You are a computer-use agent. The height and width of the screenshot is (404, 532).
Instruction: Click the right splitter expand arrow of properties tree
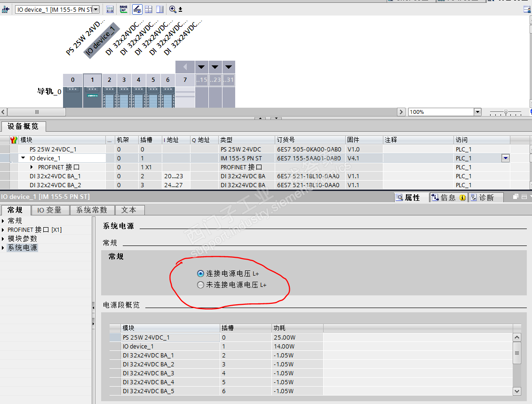93,324
